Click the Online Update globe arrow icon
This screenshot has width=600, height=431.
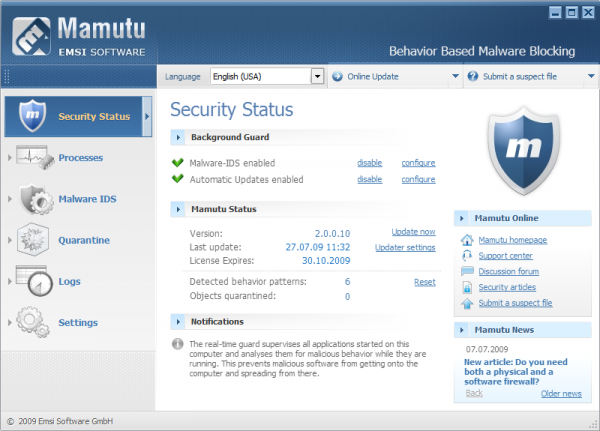[x=338, y=76]
